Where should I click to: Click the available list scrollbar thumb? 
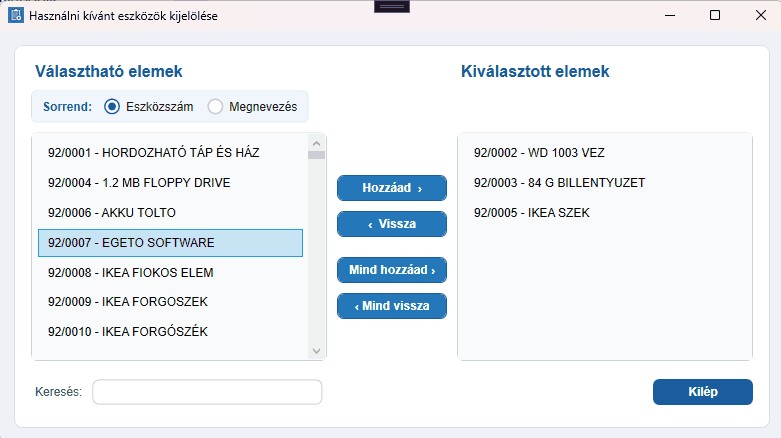click(x=316, y=155)
